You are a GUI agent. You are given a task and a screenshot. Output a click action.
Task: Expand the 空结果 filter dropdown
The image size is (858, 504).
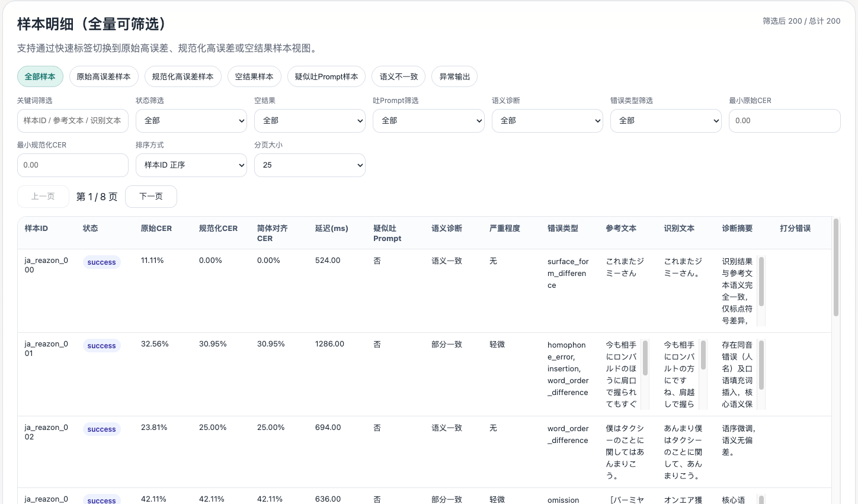click(310, 121)
